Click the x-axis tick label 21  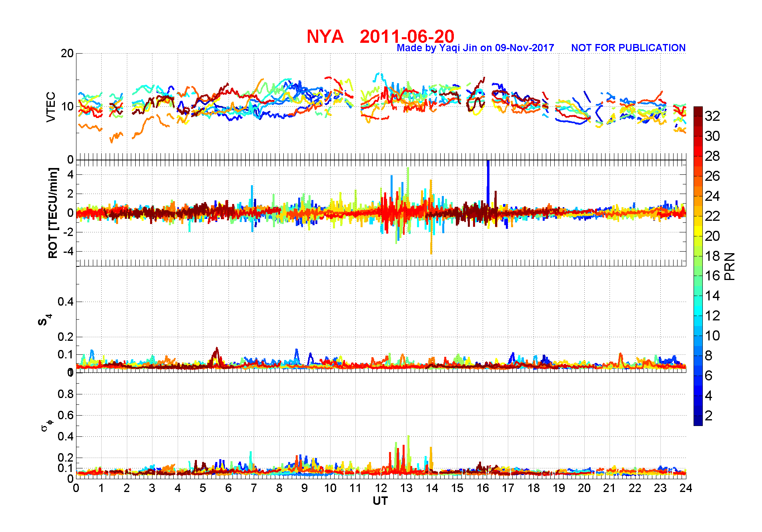pyautogui.click(x=610, y=488)
